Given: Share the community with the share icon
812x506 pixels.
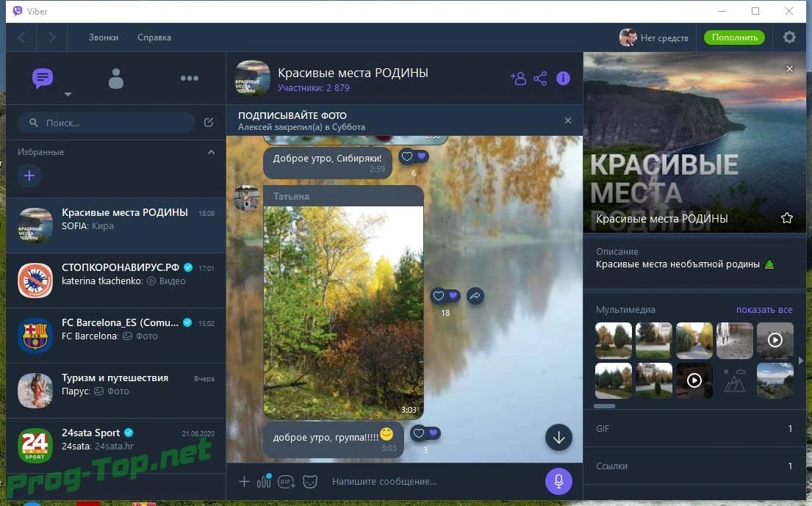Looking at the screenshot, I should pos(540,78).
